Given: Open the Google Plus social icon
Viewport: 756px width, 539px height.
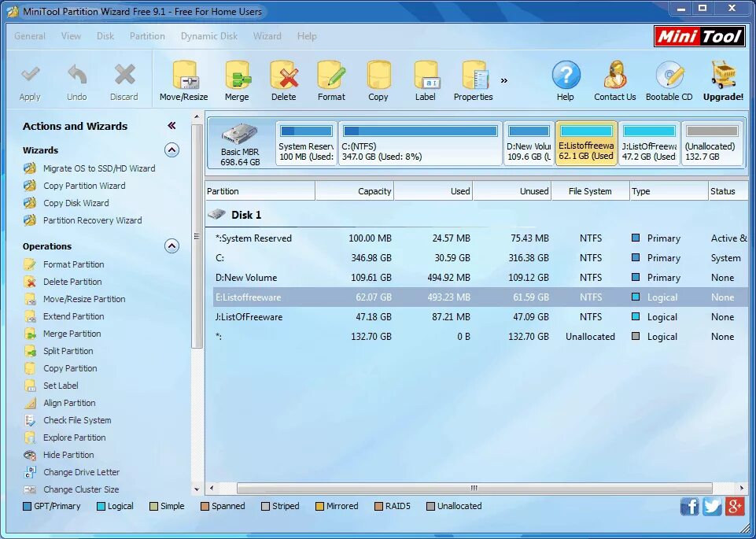Looking at the screenshot, I should [734, 506].
